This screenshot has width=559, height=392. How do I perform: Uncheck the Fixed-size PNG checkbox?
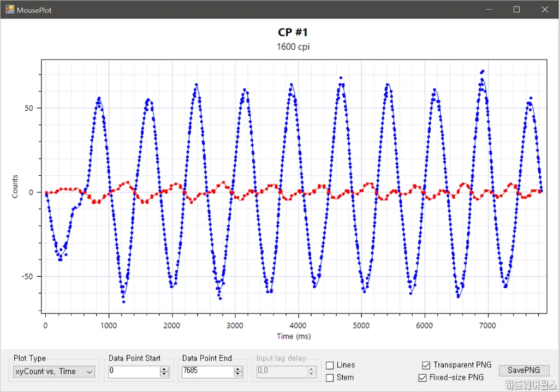(423, 378)
